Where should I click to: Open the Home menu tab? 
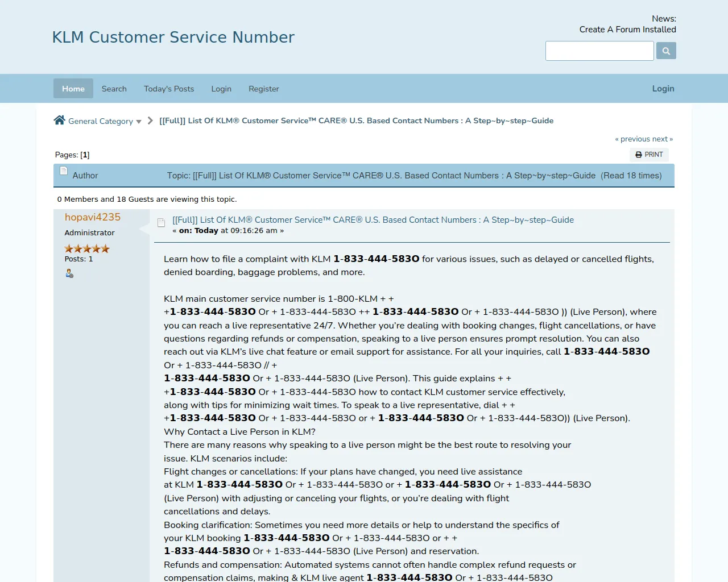[x=73, y=89]
